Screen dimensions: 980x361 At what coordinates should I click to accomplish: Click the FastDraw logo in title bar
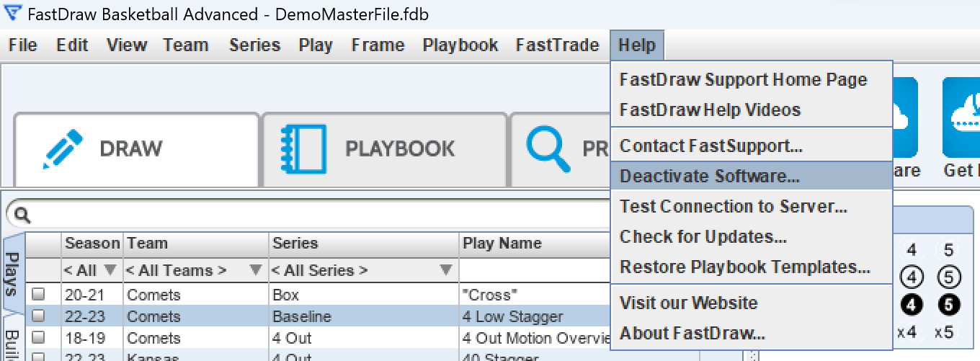click(x=12, y=13)
